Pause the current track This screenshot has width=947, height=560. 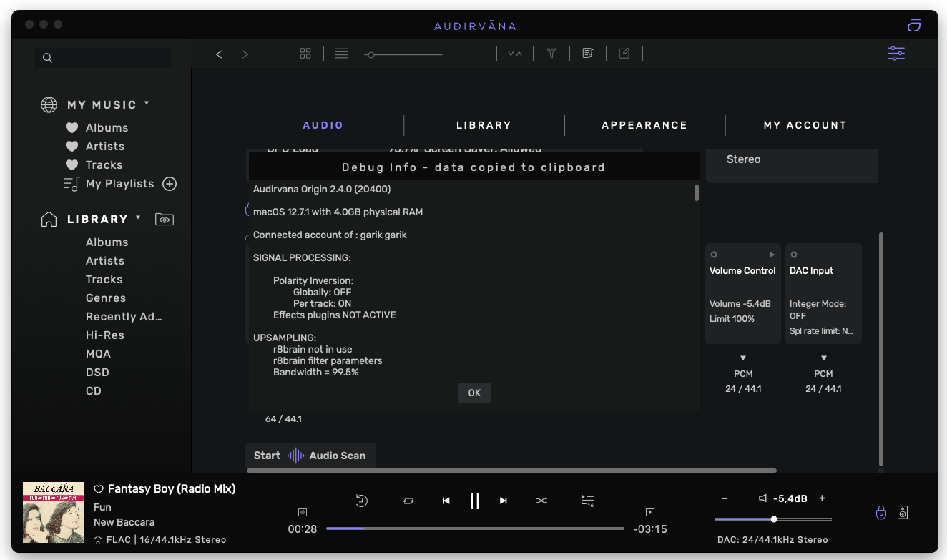tap(474, 501)
